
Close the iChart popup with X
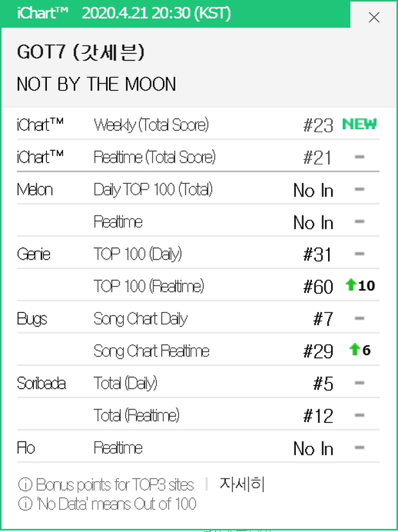(374, 17)
